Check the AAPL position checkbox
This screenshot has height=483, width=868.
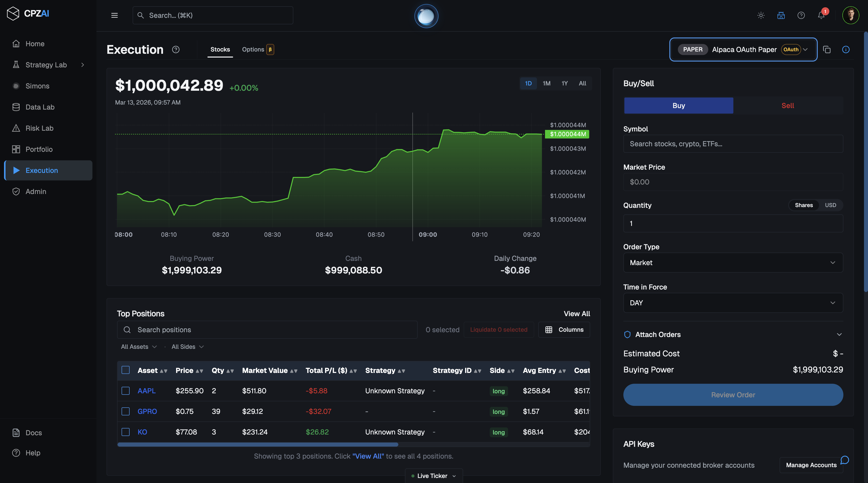[x=125, y=391]
